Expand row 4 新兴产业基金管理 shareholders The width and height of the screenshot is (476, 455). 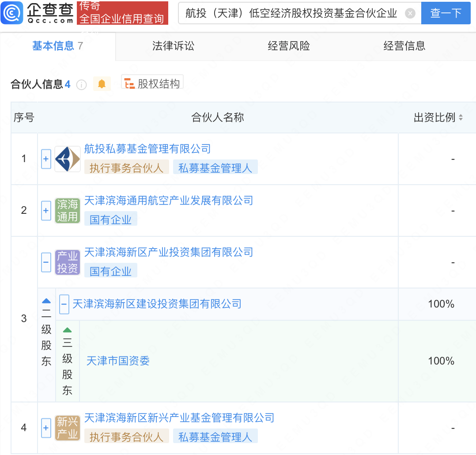(46, 428)
